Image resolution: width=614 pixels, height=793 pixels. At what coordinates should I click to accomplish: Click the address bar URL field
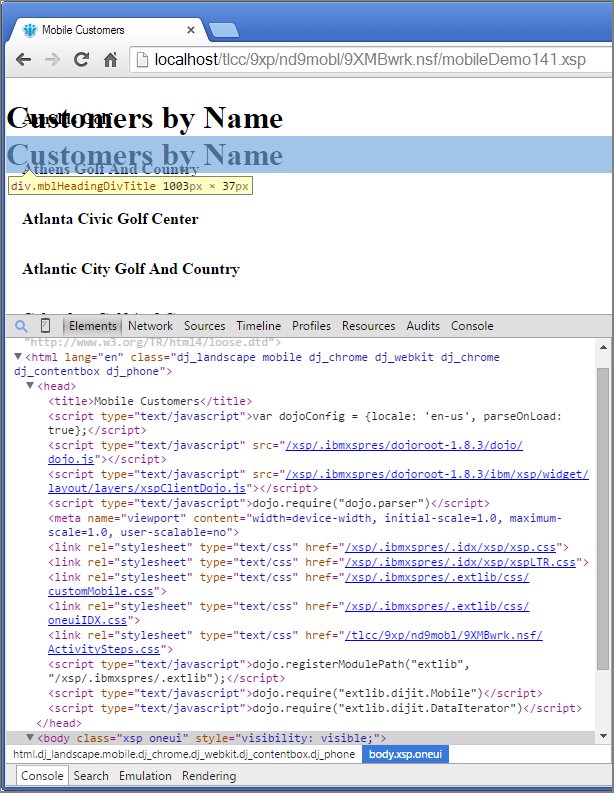pyautogui.click(x=370, y=60)
